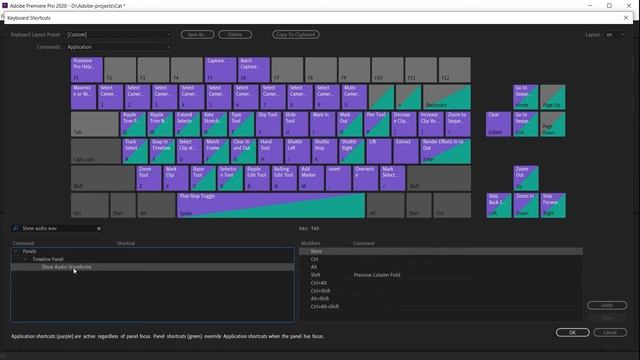Click the S key Snap in Timeline
The height and width of the screenshot is (360, 640).
(x=162, y=151)
